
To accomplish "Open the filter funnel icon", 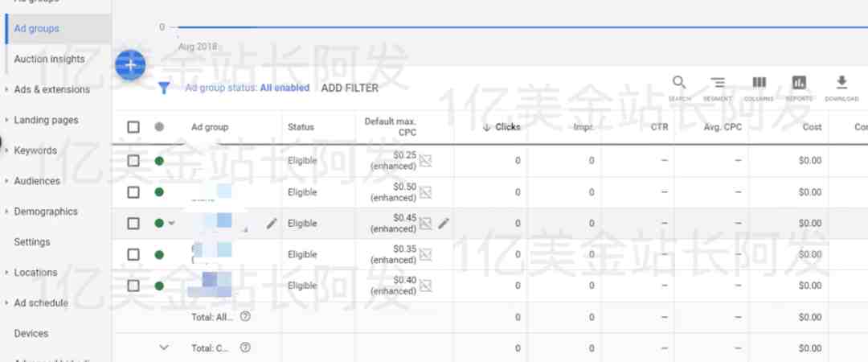I will click(x=164, y=88).
